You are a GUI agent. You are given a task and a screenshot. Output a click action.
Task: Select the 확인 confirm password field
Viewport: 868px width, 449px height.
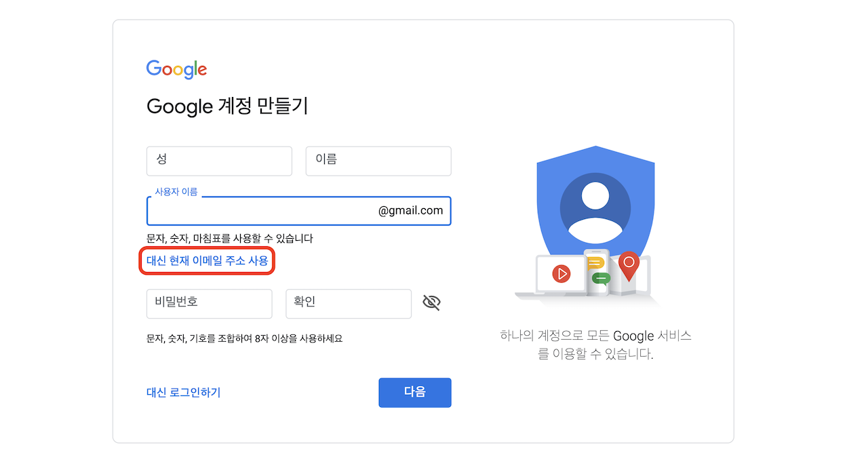[x=348, y=303]
